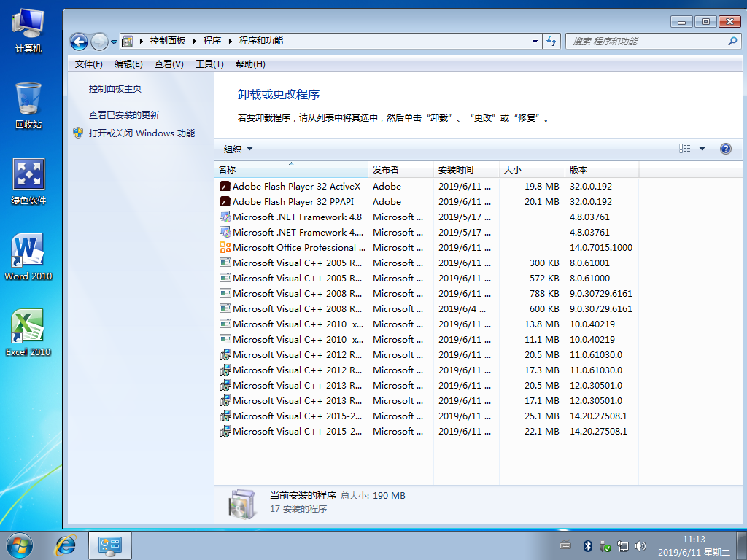
Task: Select Visual C++ 2010 13.8 MB entry icon
Action: 225,324
